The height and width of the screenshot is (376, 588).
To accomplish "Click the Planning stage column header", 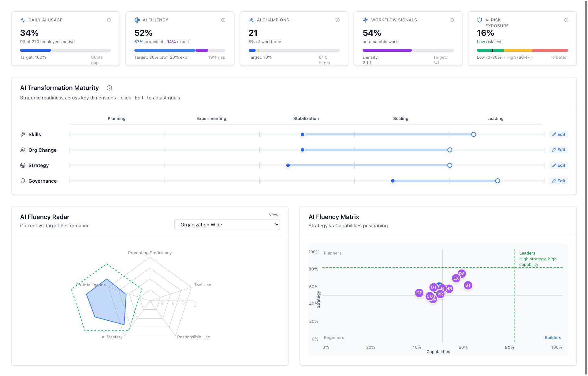I will [x=117, y=119].
